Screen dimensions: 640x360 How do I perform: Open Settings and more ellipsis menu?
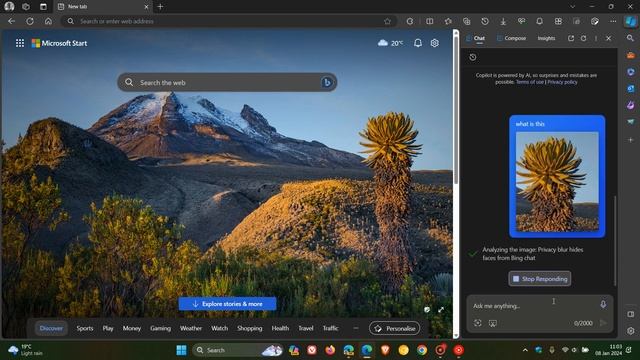point(613,21)
